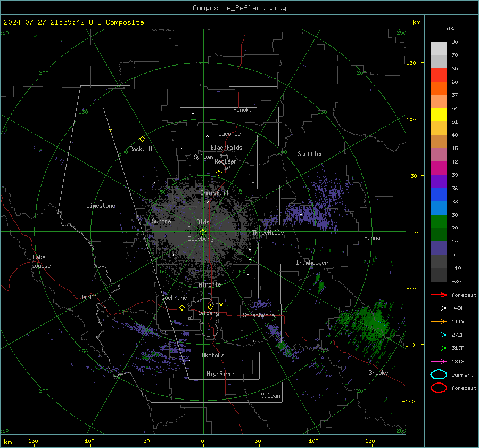Click the yellow diamond marker near RedDeer
This screenshot has width=479, height=448.
pos(219,173)
